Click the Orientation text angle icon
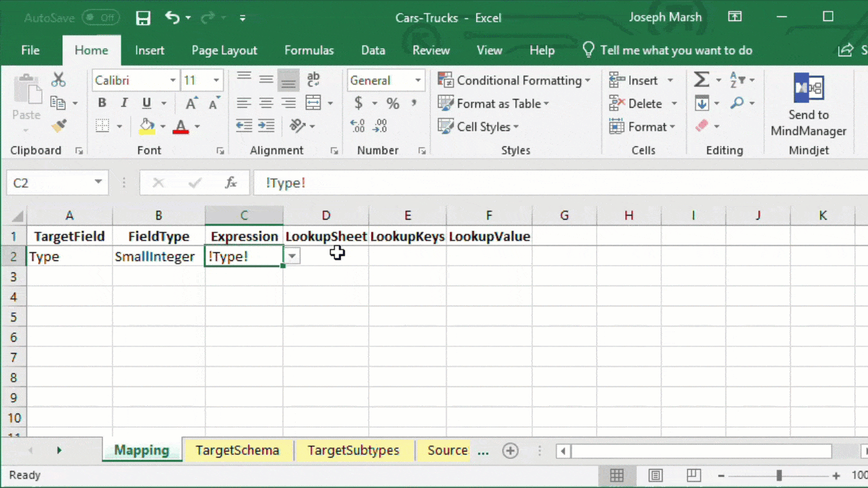Viewport: 868px width, 488px height. pos(298,126)
